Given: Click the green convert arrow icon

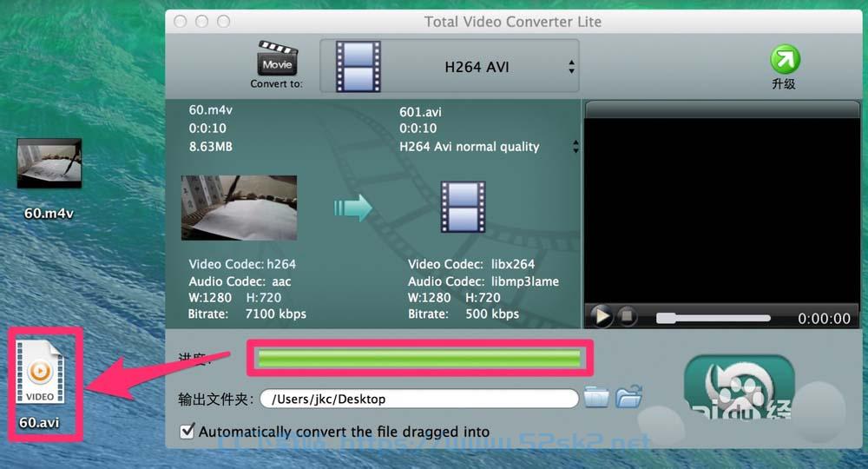Looking at the screenshot, I should 352,208.
